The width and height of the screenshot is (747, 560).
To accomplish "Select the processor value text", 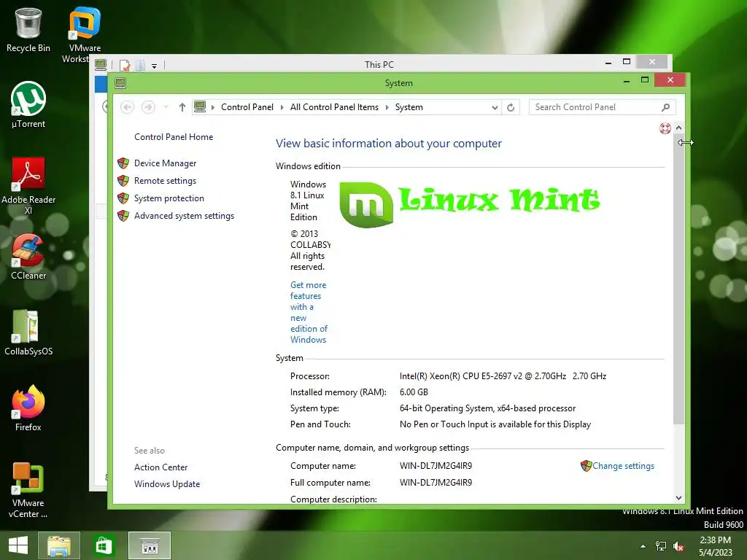I will (x=503, y=376).
